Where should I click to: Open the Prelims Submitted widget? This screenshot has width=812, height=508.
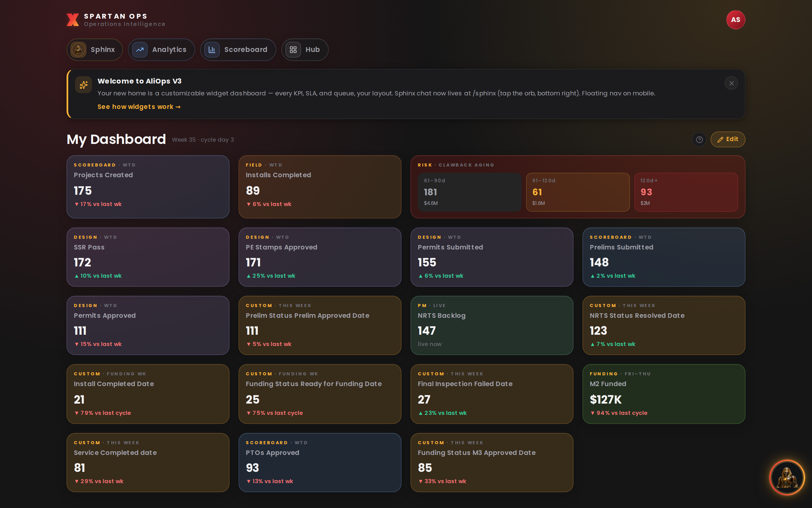(664, 257)
